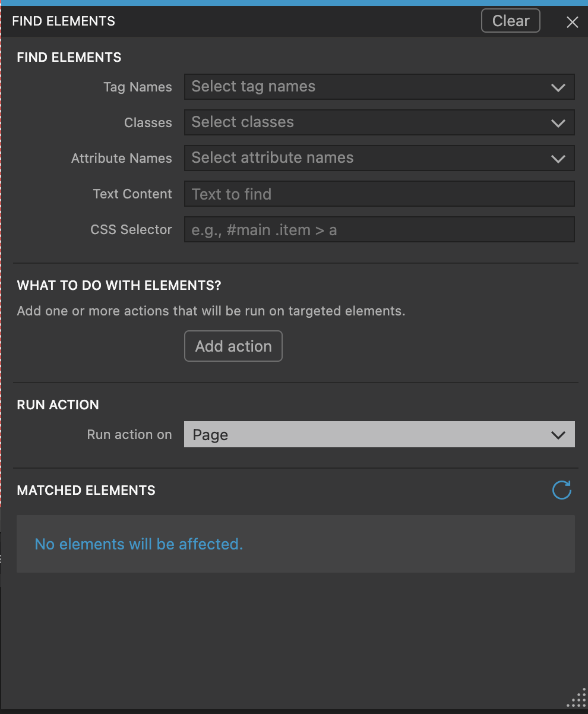Image resolution: width=588 pixels, height=714 pixels.
Task: Click the Tag Names chevron arrow
Action: point(558,87)
